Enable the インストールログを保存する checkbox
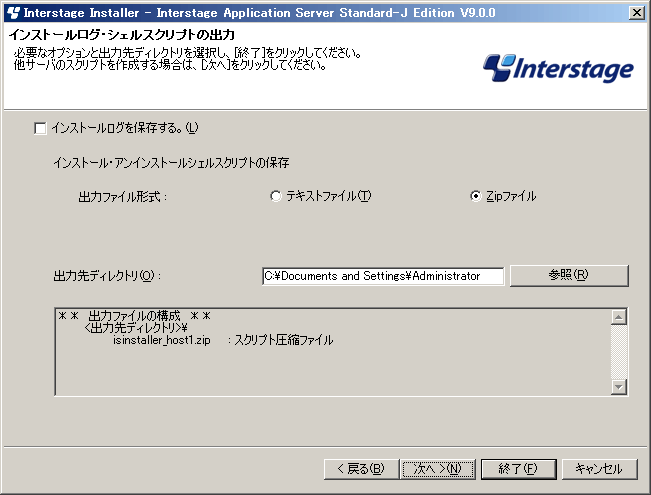 (40, 128)
